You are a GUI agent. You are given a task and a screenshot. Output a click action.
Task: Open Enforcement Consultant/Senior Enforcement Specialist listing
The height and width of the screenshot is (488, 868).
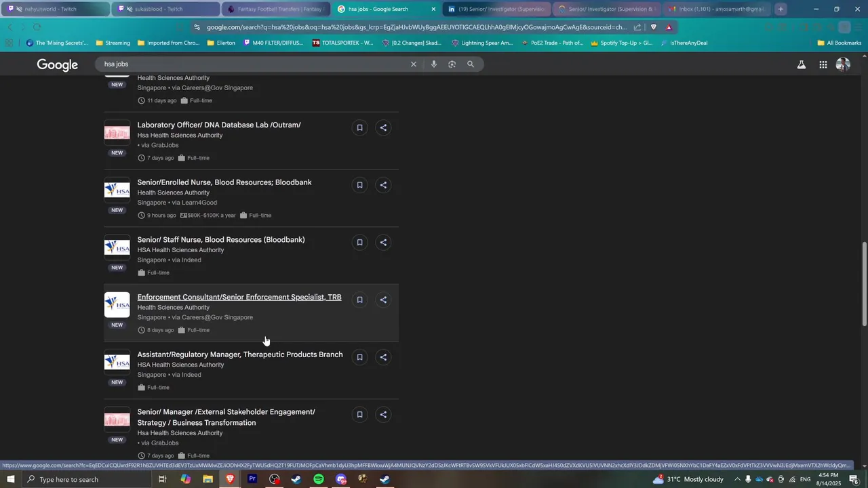[239, 298]
